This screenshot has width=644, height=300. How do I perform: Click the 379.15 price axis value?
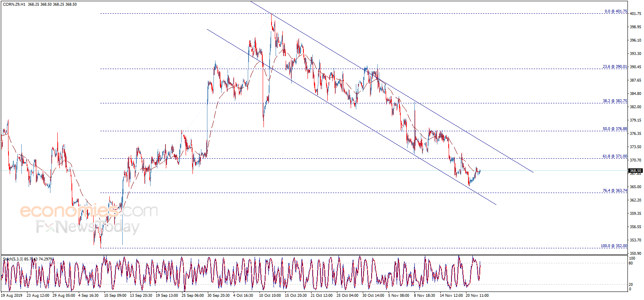click(636, 120)
